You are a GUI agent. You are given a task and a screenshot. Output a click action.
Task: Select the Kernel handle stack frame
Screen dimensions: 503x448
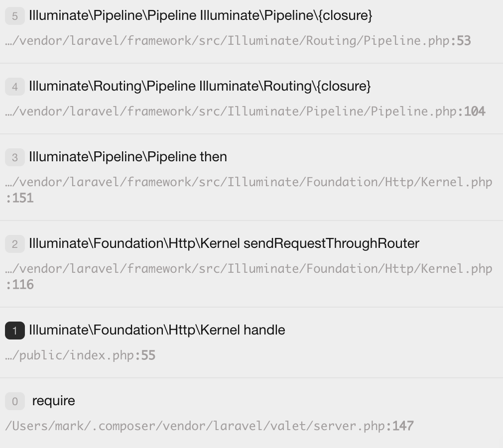[157, 330]
